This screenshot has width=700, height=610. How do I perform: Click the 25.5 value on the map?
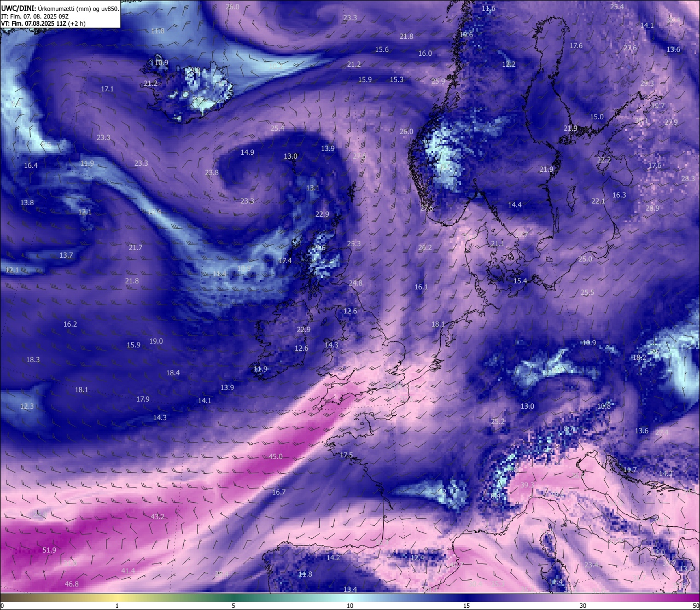[587, 293]
